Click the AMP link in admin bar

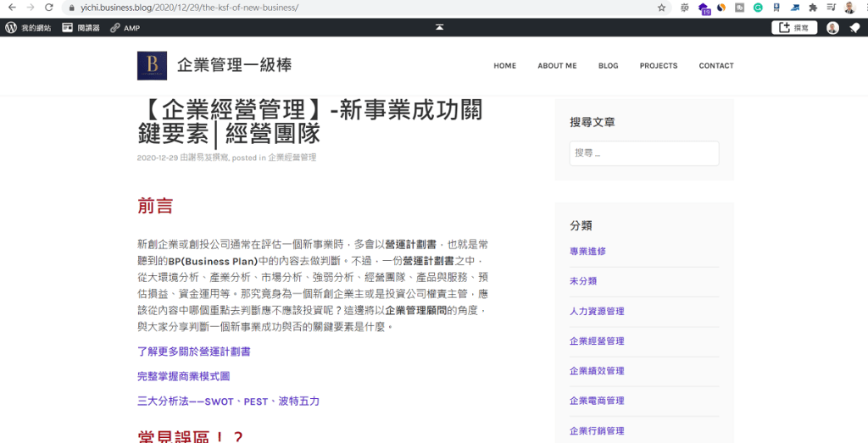(x=125, y=28)
